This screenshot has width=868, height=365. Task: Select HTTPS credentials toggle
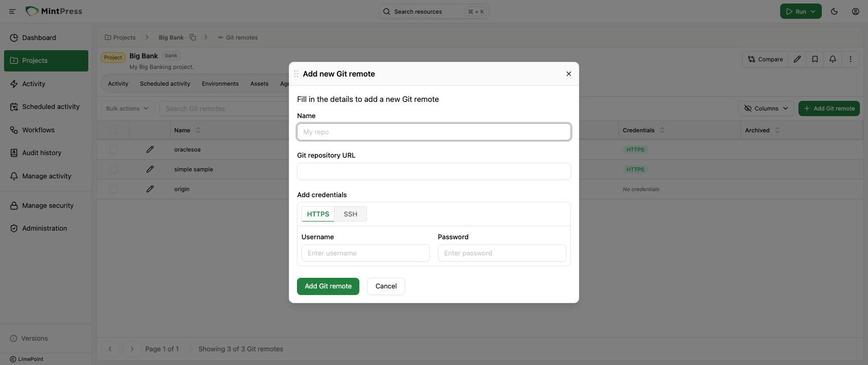(x=318, y=214)
